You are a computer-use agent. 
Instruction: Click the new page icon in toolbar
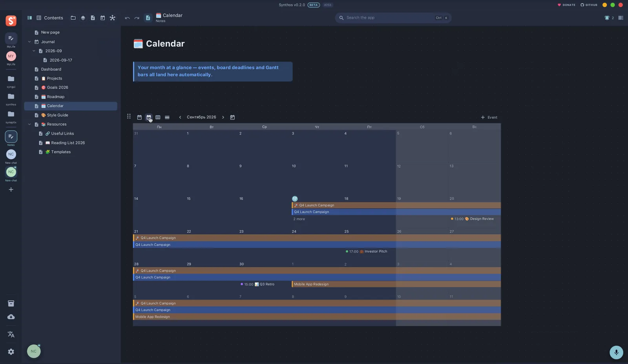point(93,18)
